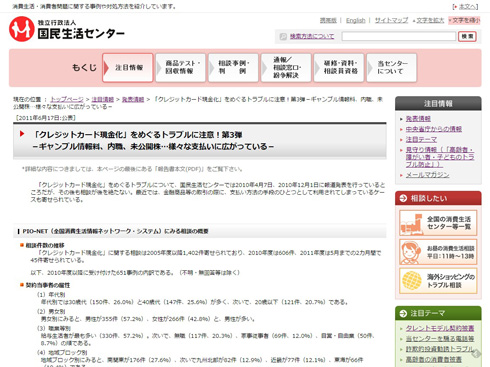490x367 pixels.
Task: Click into the search text field
Action: point(399,36)
